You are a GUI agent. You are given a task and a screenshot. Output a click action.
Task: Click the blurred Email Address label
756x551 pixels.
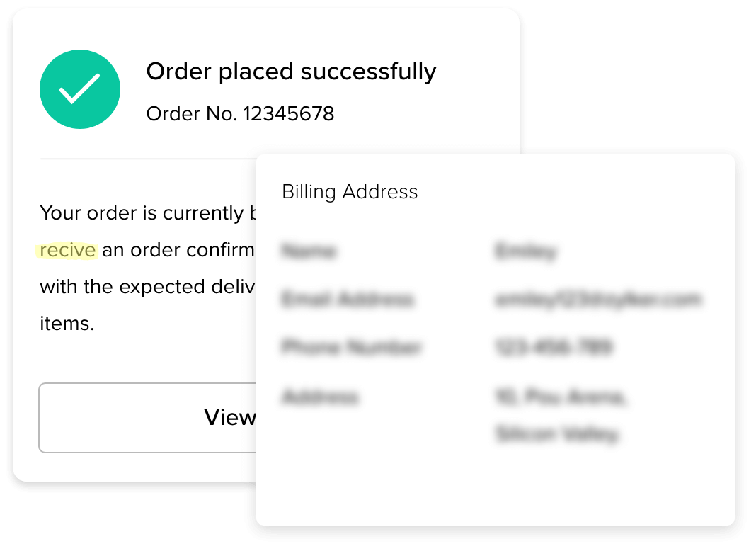[347, 300]
